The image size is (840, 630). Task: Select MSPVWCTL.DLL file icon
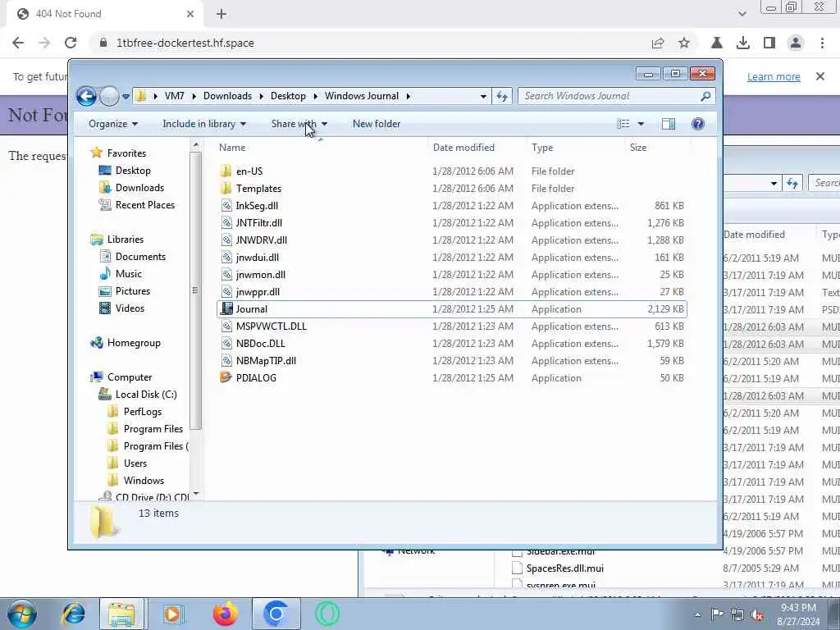(x=226, y=326)
